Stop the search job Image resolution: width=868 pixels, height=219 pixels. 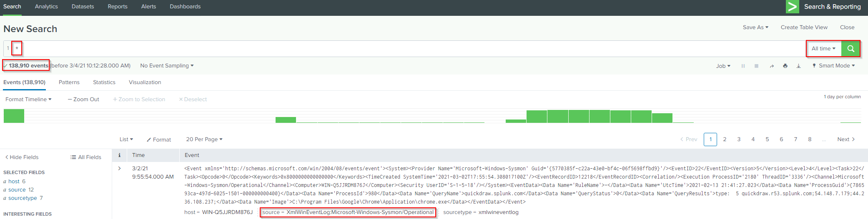pyautogui.click(x=756, y=66)
